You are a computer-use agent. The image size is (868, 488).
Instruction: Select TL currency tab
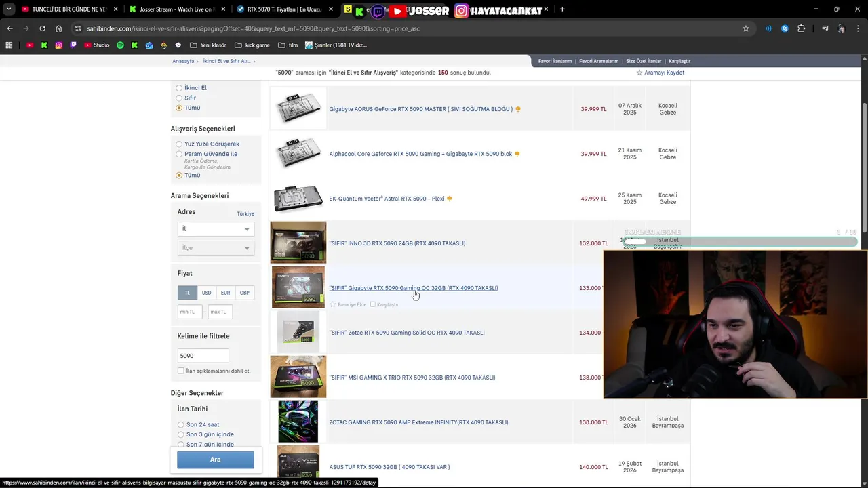tap(187, 293)
